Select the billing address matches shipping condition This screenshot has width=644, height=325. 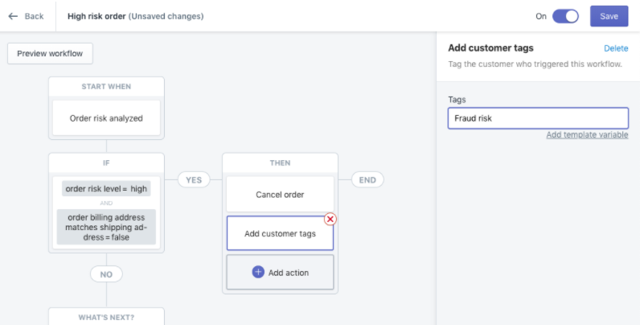click(106, 227)
